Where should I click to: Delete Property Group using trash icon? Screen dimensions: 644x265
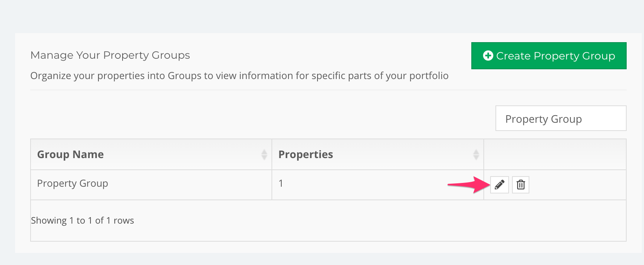(521, 185)
